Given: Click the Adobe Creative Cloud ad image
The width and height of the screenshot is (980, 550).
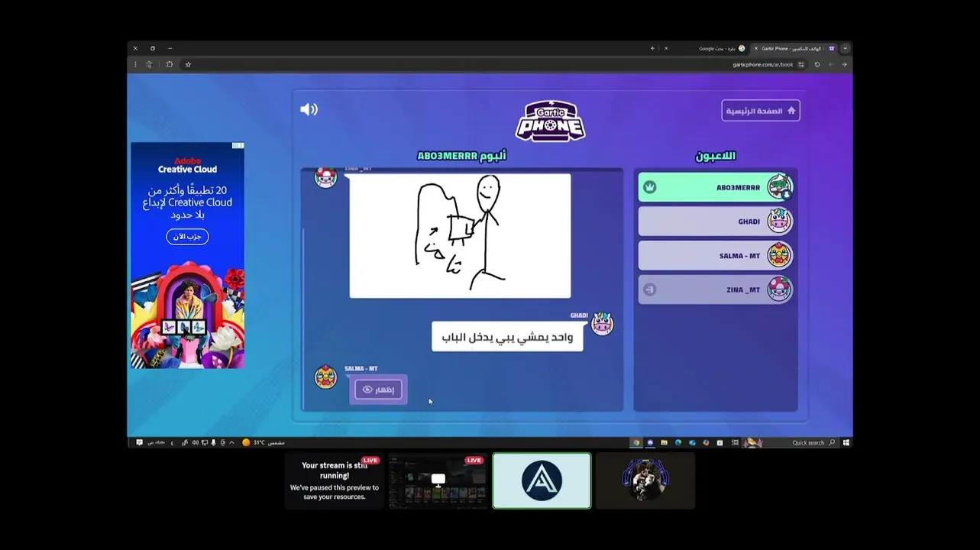Looking at the screenshot, I should pos(187,255).
